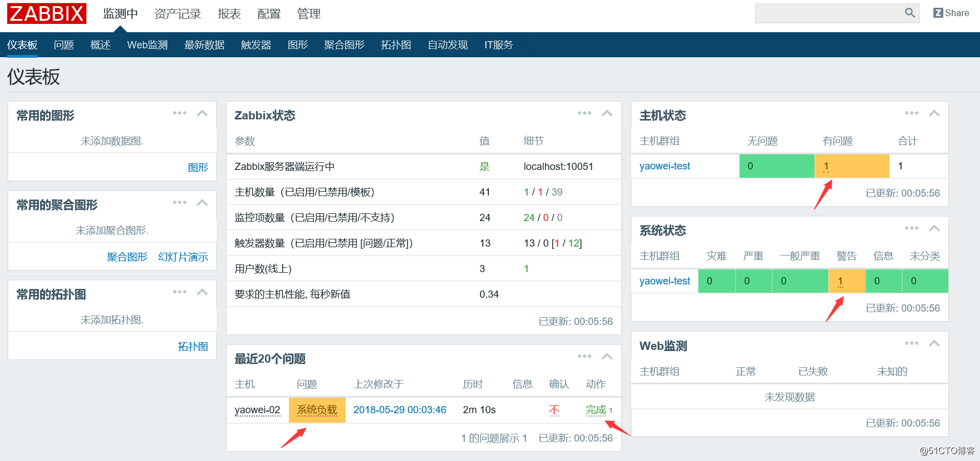Image resolution: width=980 pixels, height=461 pixels.
Task: Follow the 幻灯片演示 link
Action: pos(183,257)
